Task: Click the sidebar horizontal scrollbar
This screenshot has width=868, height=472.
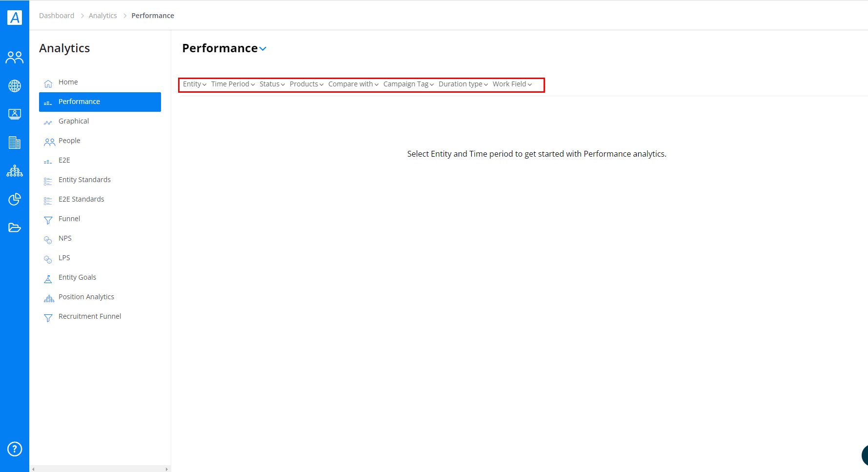Action: pos(100,469)
